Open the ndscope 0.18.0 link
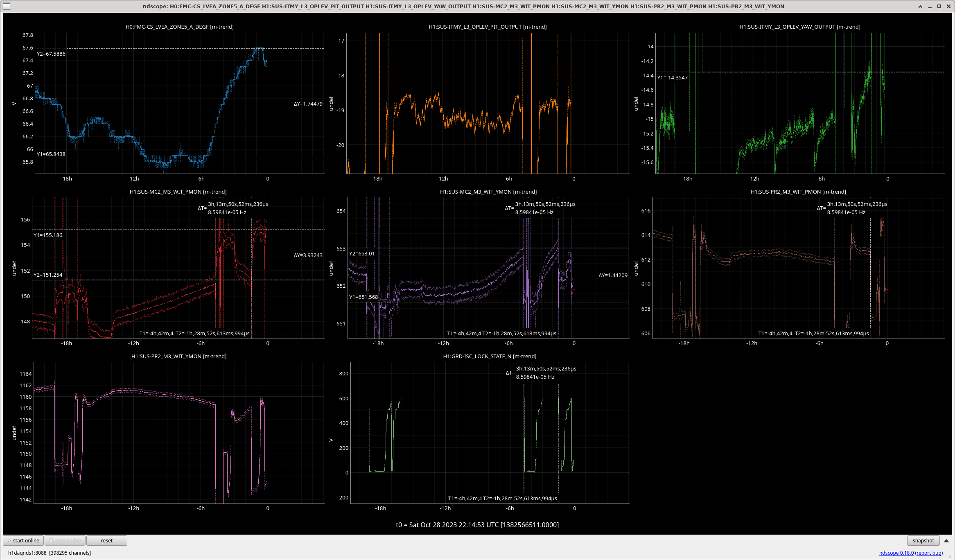The image size is (955, 560). point(896,553)
